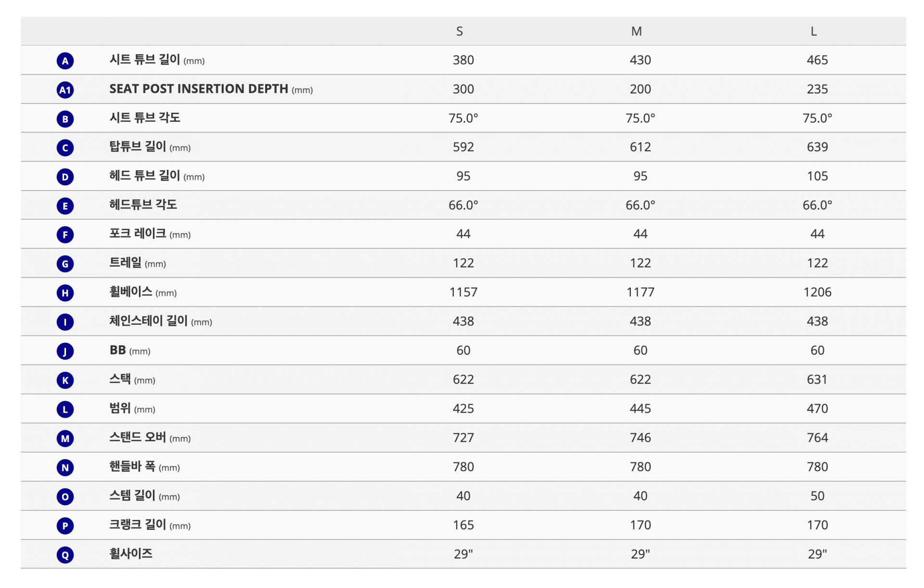Click the 1157 wheelbase value for size S
The width and height of the screenshot is (924, 588).
pyautogui.click(x=463, y=292)
